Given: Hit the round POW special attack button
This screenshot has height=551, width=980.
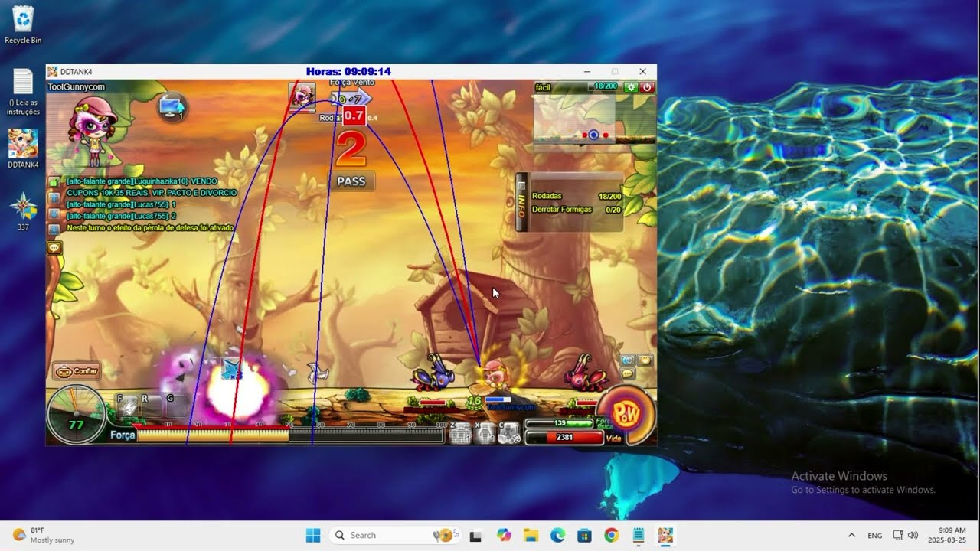Looking at the screenshot, I should point(625,415).
